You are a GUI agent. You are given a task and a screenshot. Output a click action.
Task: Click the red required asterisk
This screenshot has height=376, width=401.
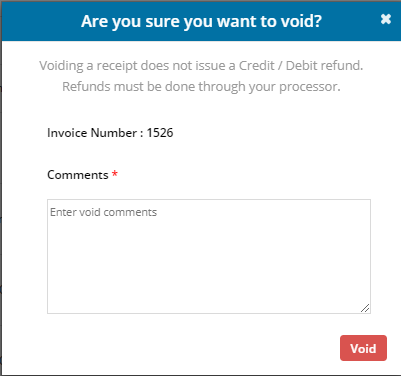click(x=115, y=174)
